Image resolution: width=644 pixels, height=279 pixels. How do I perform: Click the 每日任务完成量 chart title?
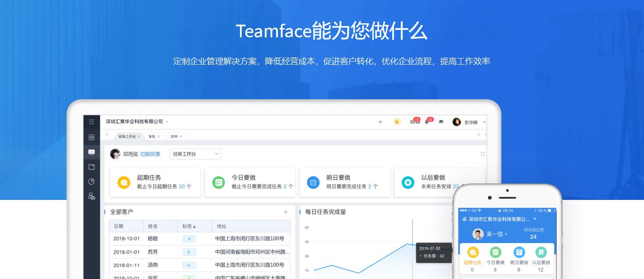[x=326, y=212]
